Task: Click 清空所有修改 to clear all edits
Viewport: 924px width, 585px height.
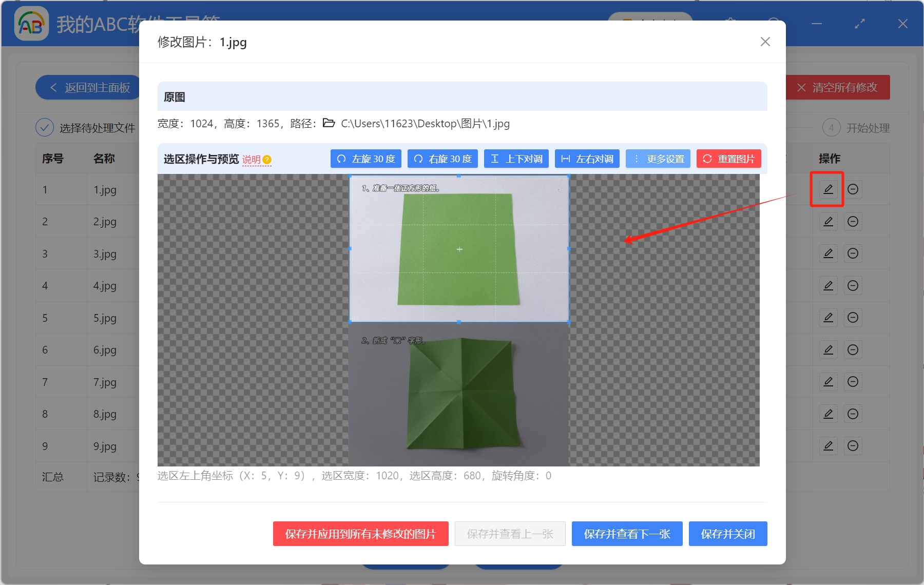Action: click(x=838, y=87)
